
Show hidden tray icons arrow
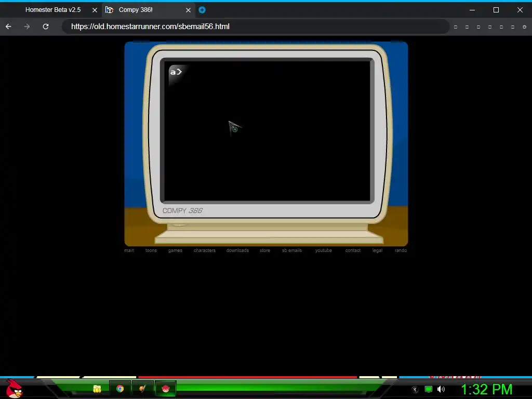pos(415,390)
